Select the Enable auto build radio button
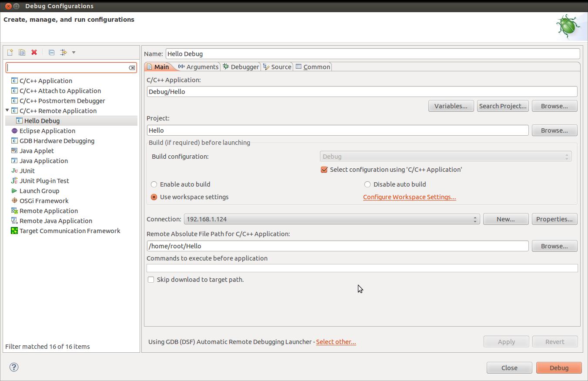The width and height of the screenshot is (588, 381). click(154, 184)
